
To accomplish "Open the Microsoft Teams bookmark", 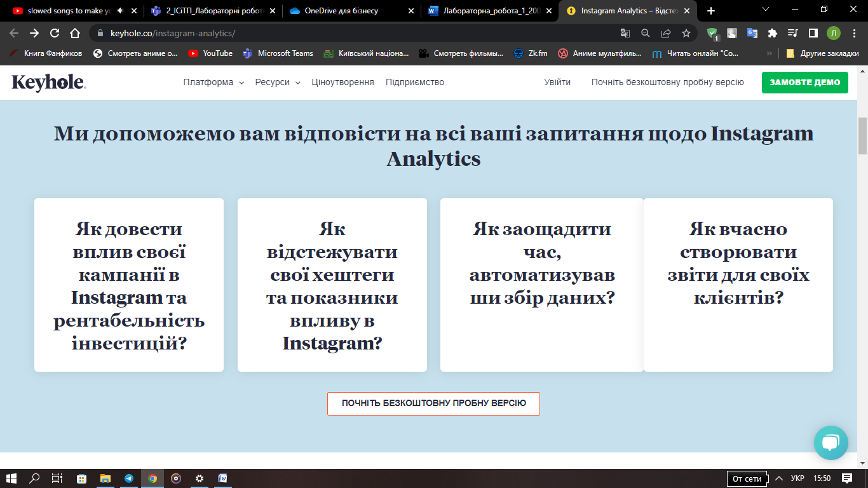I will [x=278, y=53].
